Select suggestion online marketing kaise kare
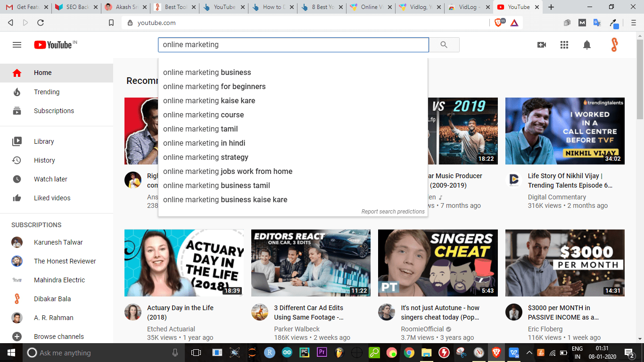The image size is (644, 362). pos(293,101)
